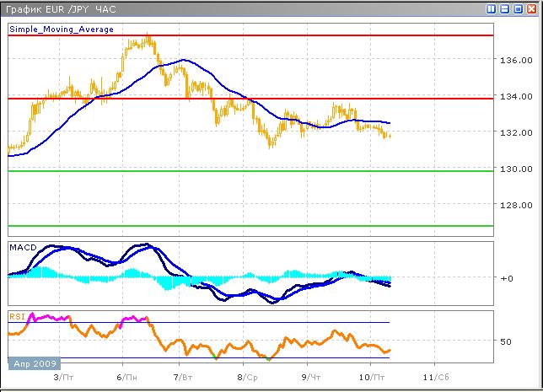Click the 7/Вт date label
The width and height of the screenshot is (543, 392).
click(x=183, y=377)
